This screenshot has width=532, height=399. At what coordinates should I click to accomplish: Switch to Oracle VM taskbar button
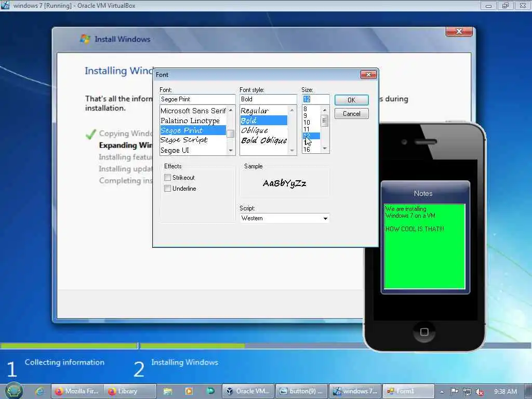click(248, 392)
